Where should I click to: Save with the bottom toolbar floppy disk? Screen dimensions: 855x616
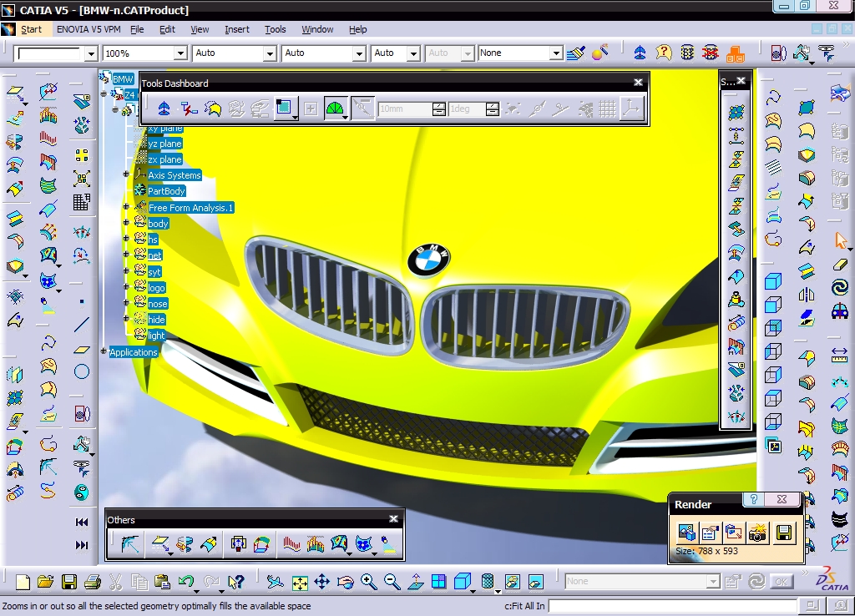[69, 582]
